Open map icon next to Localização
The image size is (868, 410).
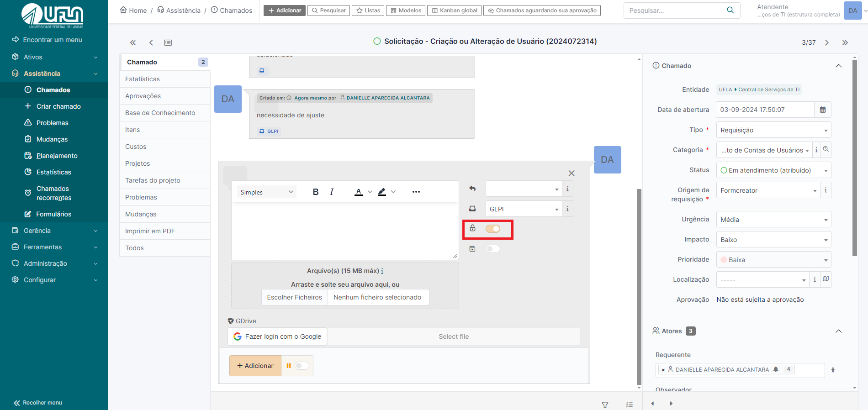826,279
